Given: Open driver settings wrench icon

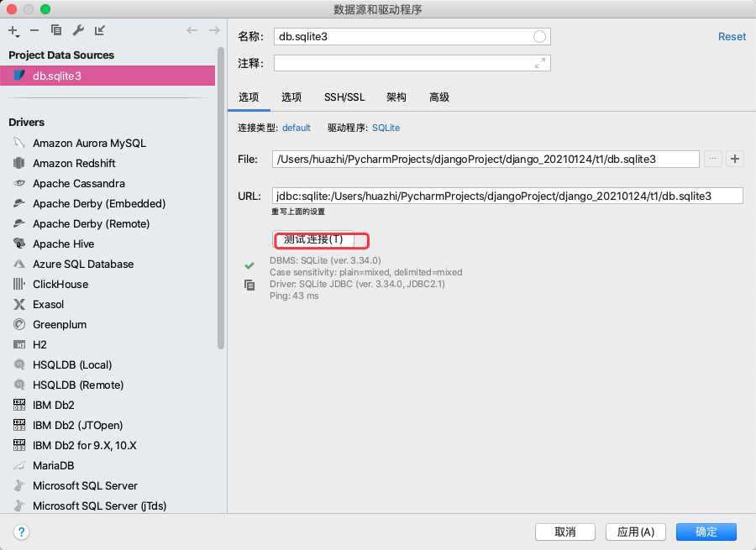Looking at the screenshot, I should tap(78, 30).
